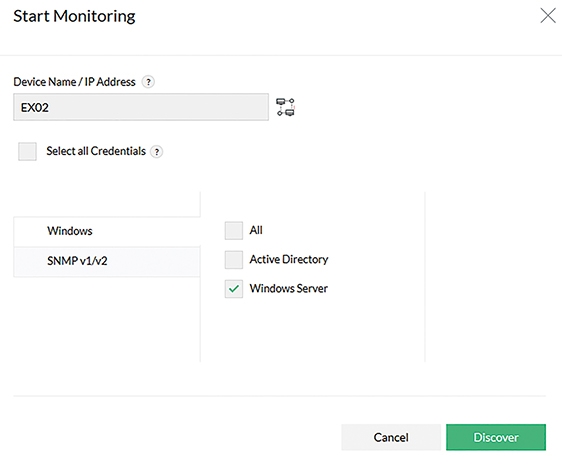Click the 'All' label text

256,230
